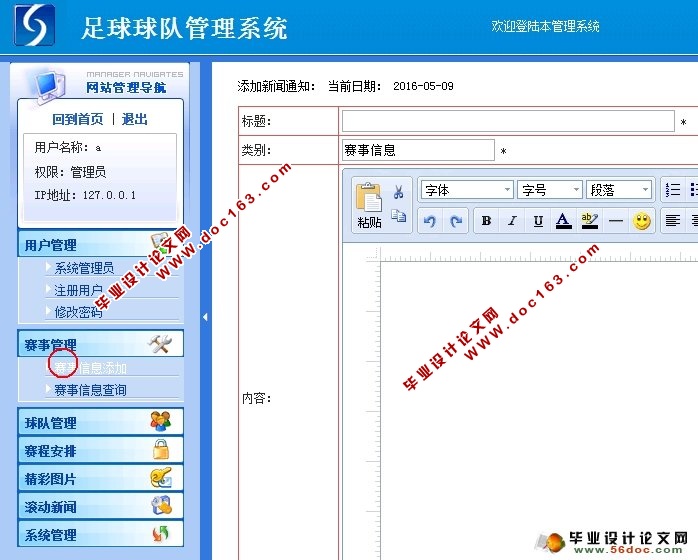
Task: Expand the 赛程安排 menu section
Action: (x=101, y=450)
